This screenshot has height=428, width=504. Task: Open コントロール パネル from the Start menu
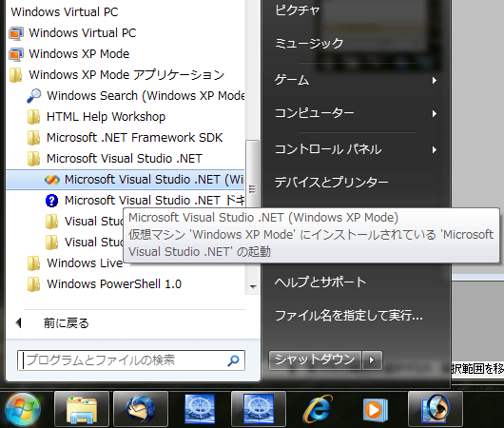(x=328, y=149)
